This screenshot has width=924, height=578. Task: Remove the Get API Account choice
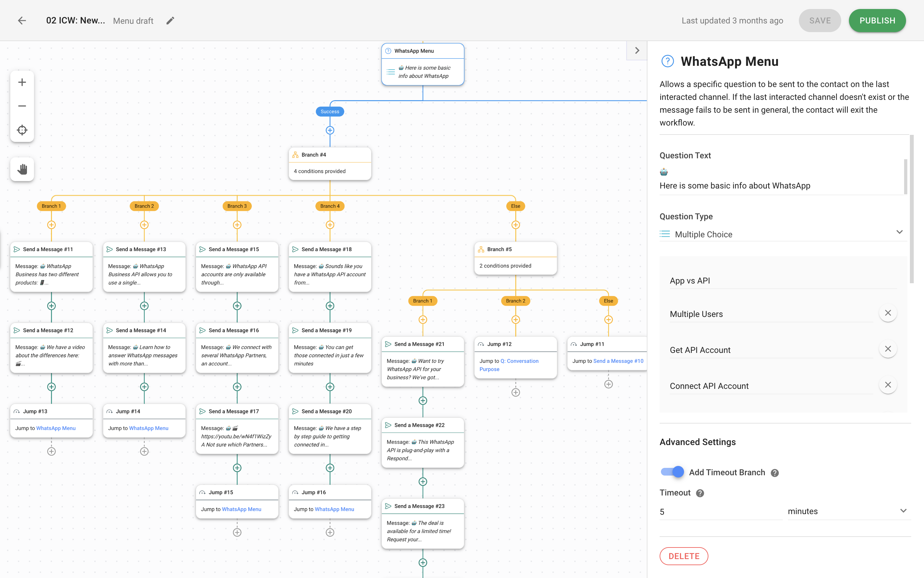[888, 349]
